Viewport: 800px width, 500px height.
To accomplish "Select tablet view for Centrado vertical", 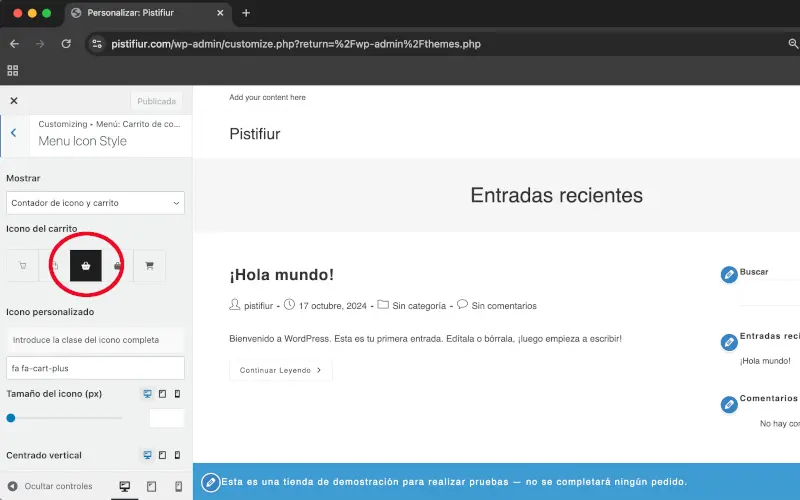I will pyautogui.click(x=162, y=455).
